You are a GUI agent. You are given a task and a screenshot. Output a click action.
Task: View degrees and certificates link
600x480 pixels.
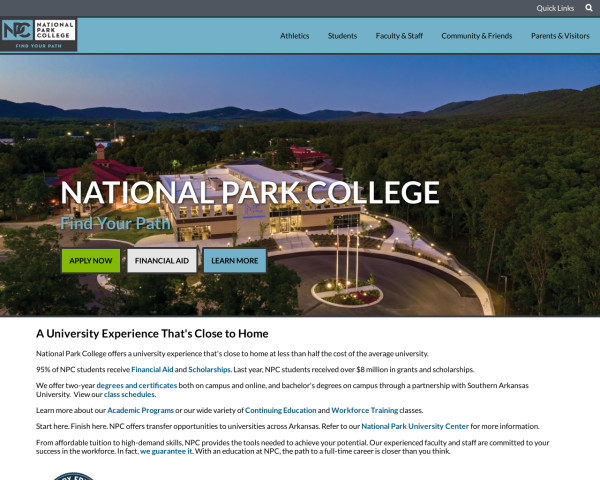137,385
